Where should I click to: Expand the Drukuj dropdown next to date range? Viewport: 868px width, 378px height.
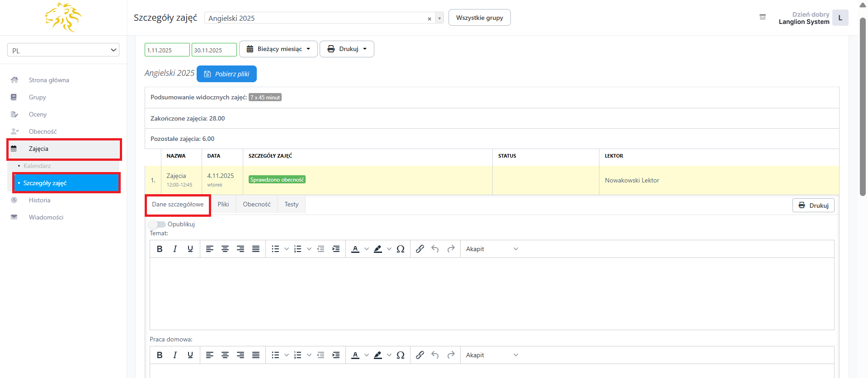[347, 49]
